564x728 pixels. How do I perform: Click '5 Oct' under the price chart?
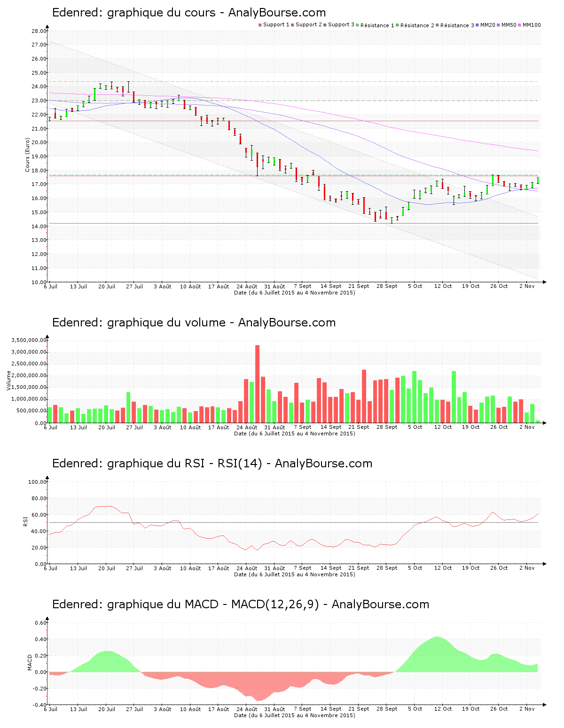pyautogui.click(x=415, y=286)
